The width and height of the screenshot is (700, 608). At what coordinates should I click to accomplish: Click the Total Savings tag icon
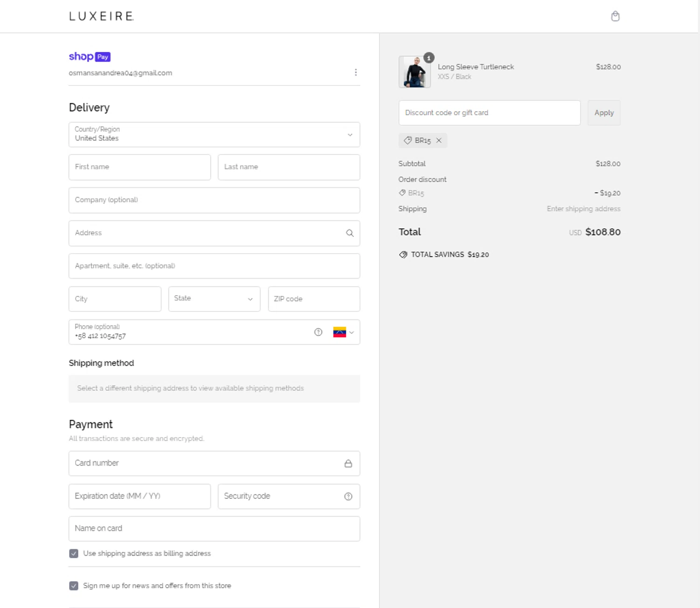point(403,255)
